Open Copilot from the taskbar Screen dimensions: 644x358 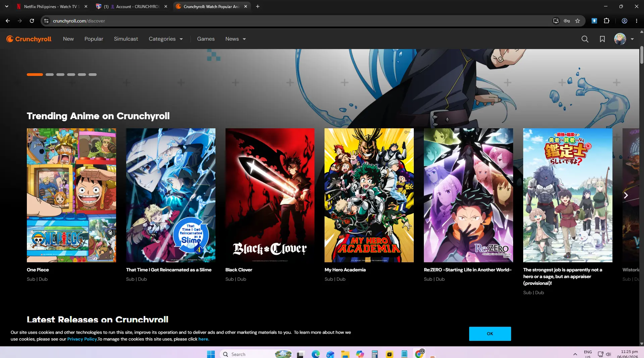click(360, 354)
